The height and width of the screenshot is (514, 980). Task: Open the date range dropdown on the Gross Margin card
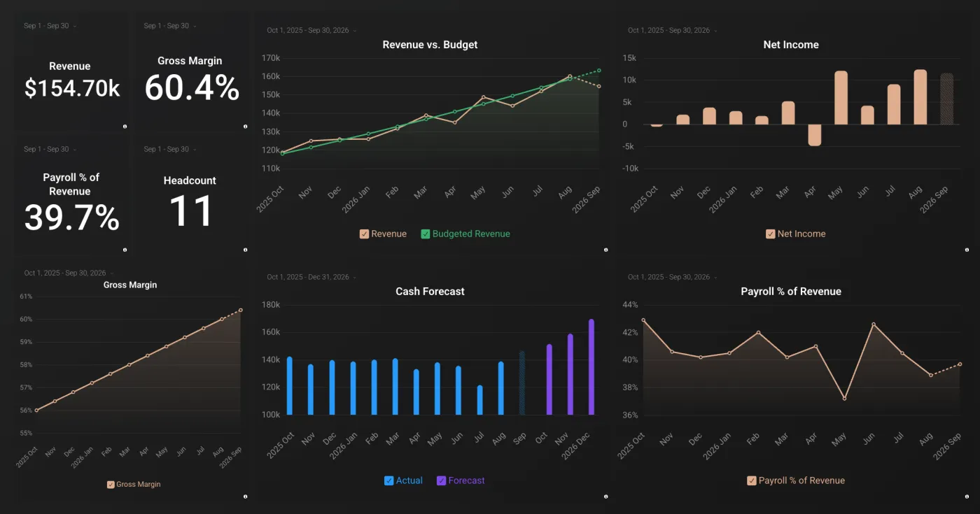(169, 26)
